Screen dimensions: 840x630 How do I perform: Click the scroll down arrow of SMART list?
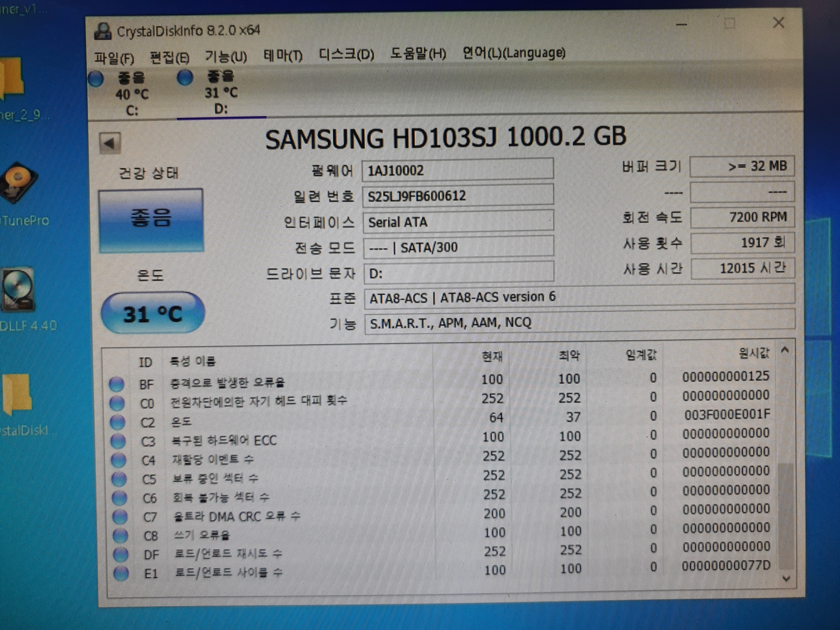(786, 579)
